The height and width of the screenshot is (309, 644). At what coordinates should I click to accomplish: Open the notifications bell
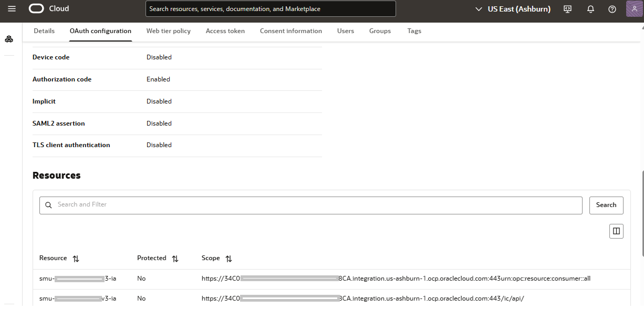pos(590,9)
